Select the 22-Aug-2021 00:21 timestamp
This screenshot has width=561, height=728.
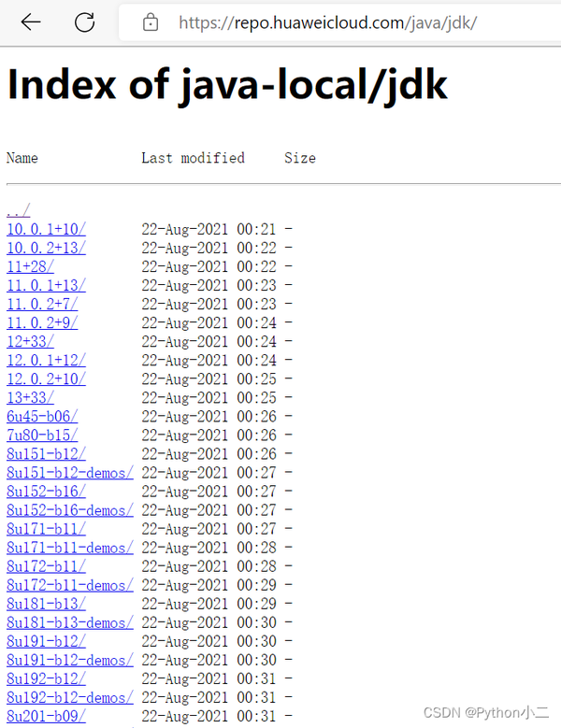(209, 229)
